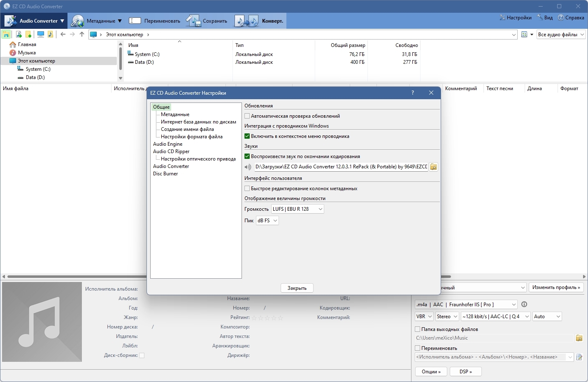The height and width of the screenshot is (382, 588).
Task: Go up one level with up arrow
Action: (82, 35)
